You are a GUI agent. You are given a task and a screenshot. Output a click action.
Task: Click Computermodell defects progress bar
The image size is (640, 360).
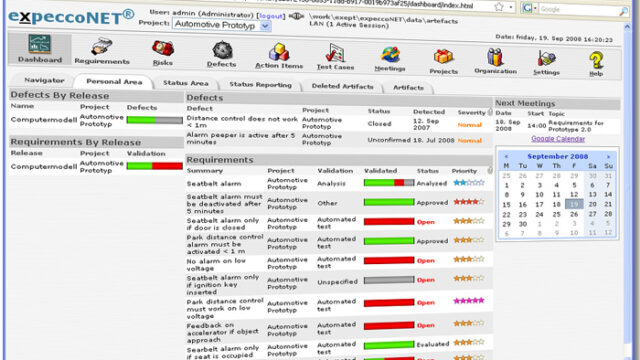(x=155, y=120)
